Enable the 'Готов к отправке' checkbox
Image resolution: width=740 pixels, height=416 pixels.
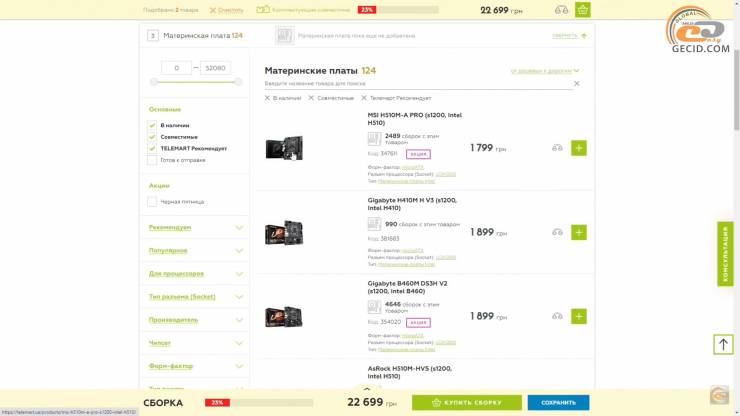[152, 160]
